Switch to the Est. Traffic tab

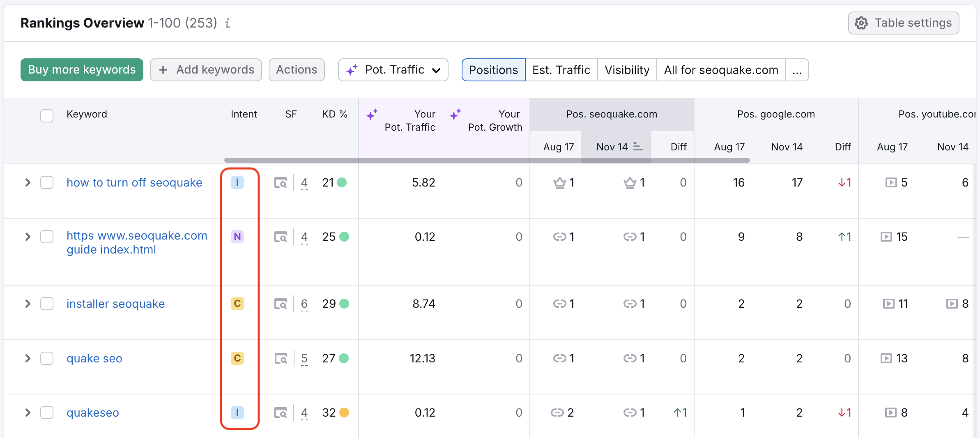click(x=561, y=70)
